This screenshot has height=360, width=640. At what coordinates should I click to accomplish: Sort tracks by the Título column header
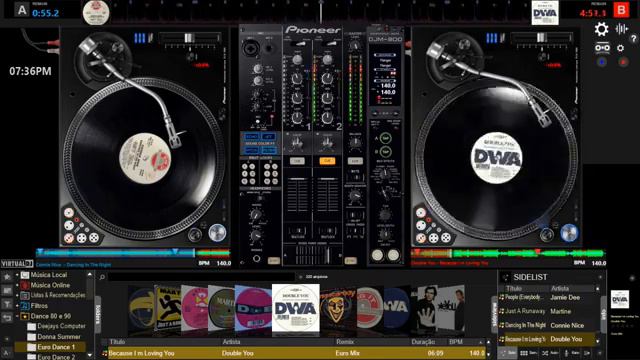tap(117, 342)
